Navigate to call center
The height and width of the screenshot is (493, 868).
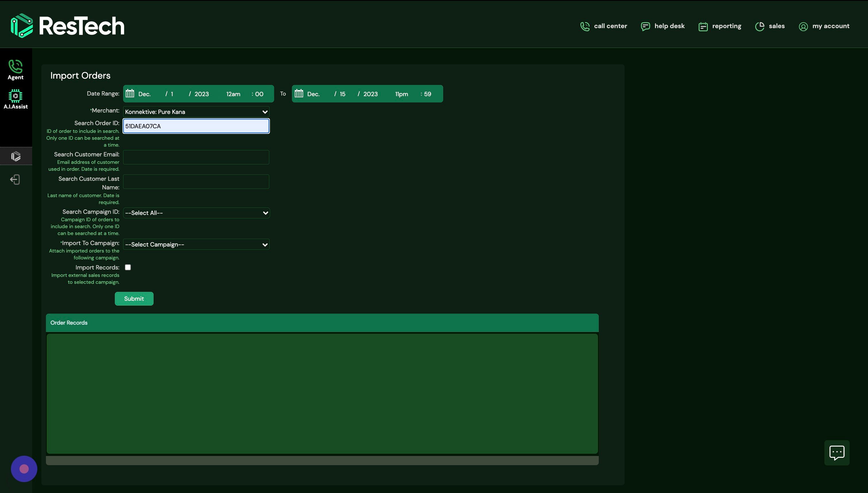click(604, 26)
